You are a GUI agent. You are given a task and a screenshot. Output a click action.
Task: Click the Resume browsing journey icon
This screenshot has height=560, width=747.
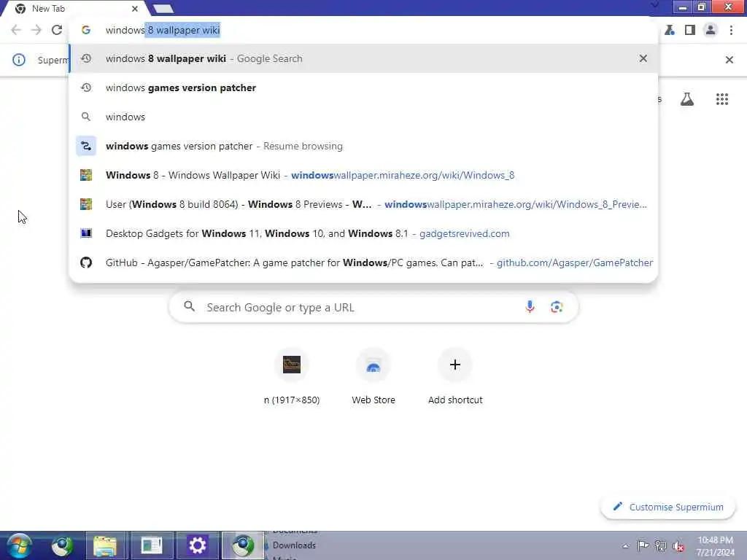(x=86, y=146)
